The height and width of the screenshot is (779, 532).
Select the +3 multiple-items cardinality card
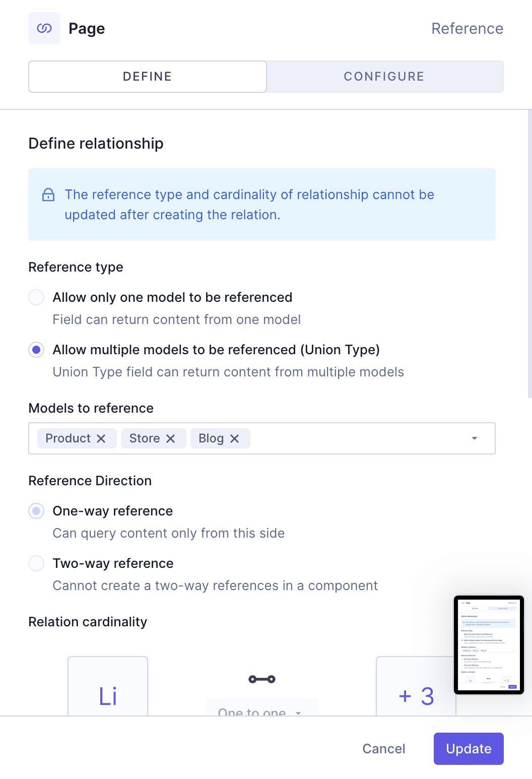tap(416, 695)
